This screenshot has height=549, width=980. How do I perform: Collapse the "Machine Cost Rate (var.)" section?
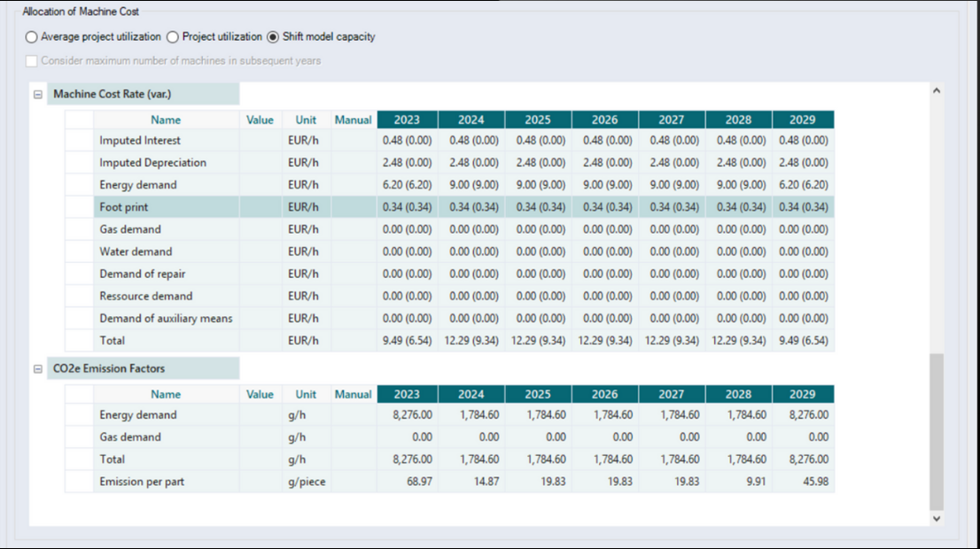(36, 93)
